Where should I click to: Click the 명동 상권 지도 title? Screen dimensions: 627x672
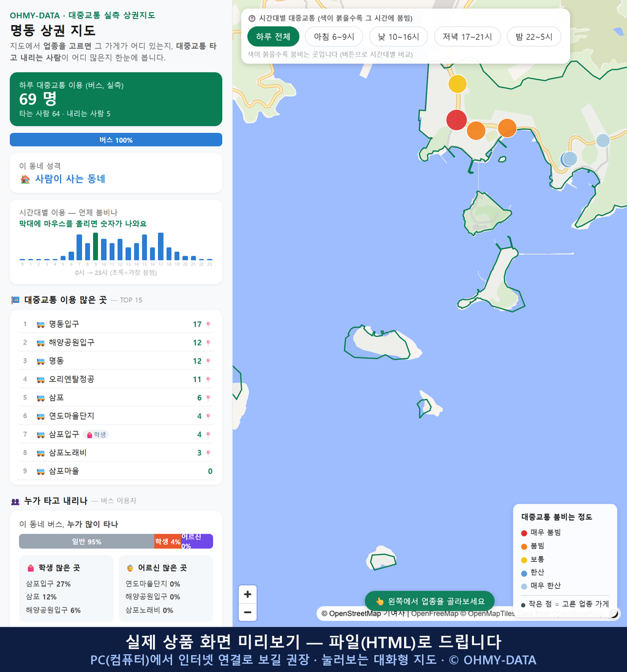pyautogui.click(x=53, y=31)
